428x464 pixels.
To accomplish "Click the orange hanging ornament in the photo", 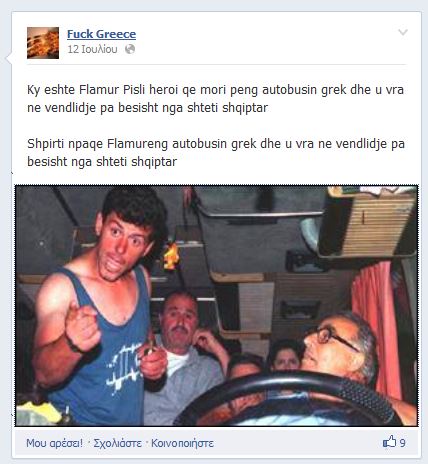I will (171, 256).
